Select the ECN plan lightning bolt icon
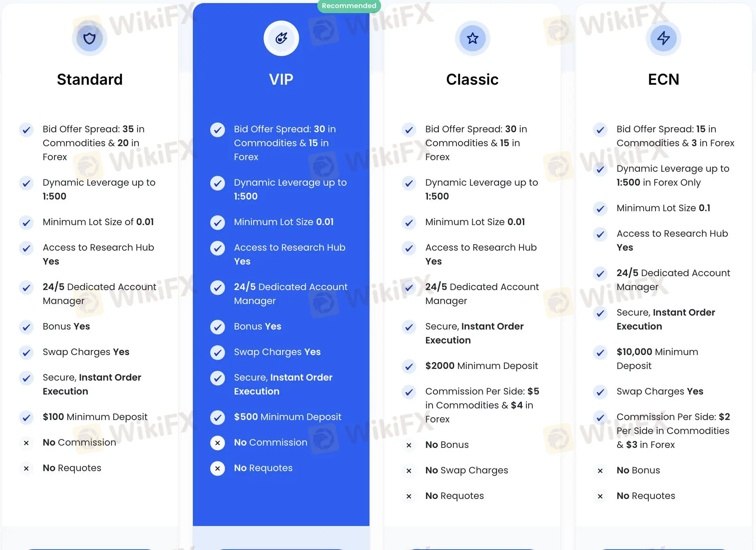The image size is (756, 550). pyautogui.click(x=663, y=38)
